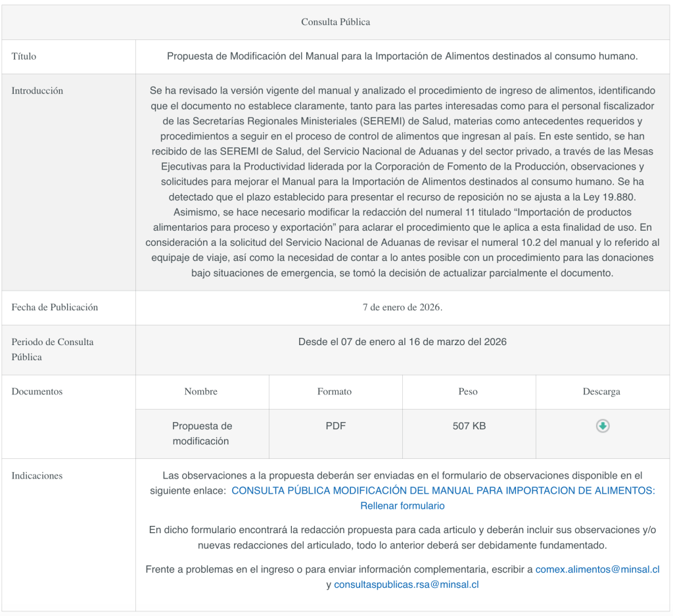673x616 pixels.
Task: Click the consultation period date range text
Action: point(402,342)
